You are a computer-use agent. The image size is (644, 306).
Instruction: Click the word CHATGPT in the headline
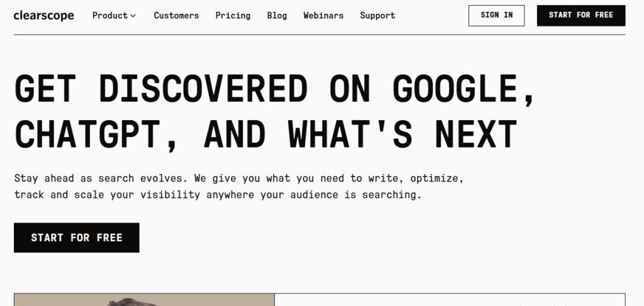[96, 134]
